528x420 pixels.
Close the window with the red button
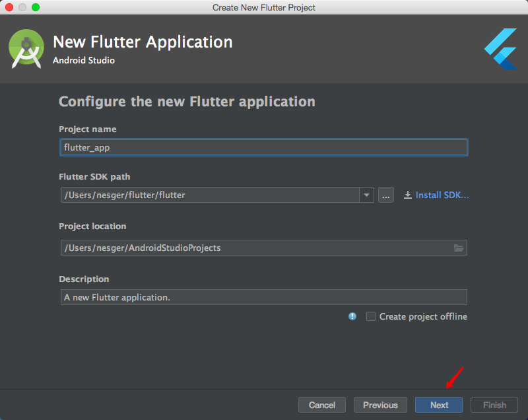tap(9, 7)
